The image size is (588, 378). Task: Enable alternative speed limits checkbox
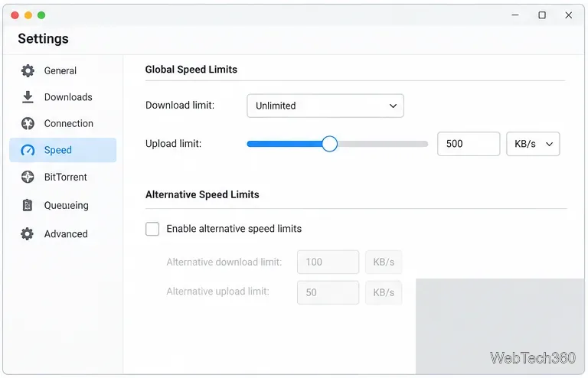(x=152, y=229)
